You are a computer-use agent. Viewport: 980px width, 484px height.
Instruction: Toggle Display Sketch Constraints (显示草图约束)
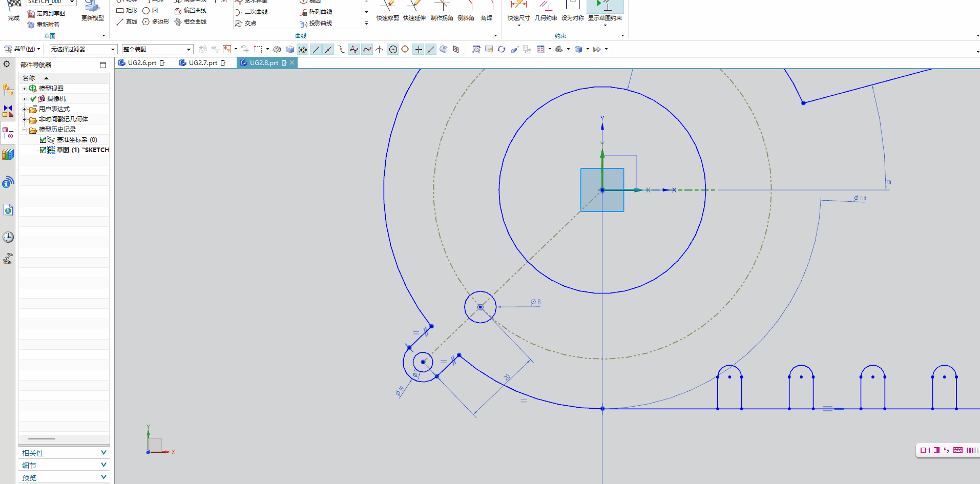605,10
